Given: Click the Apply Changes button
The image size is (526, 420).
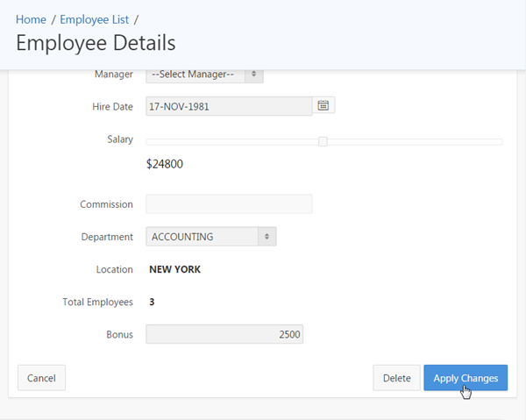Looking at the screenshot, I should (466, 378).
